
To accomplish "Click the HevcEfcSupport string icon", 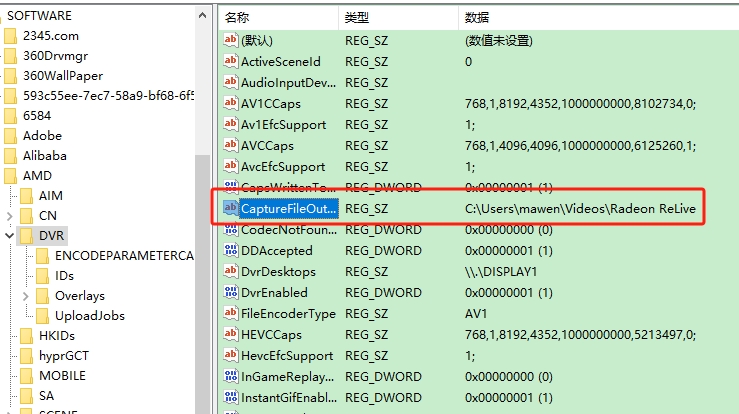I will point(230,355).
